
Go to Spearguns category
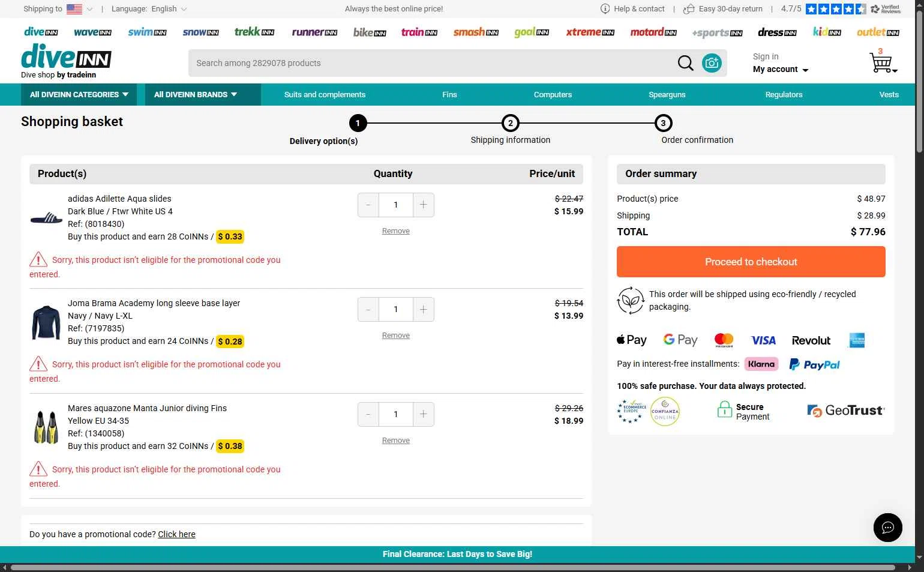click(x=667, y=95)
